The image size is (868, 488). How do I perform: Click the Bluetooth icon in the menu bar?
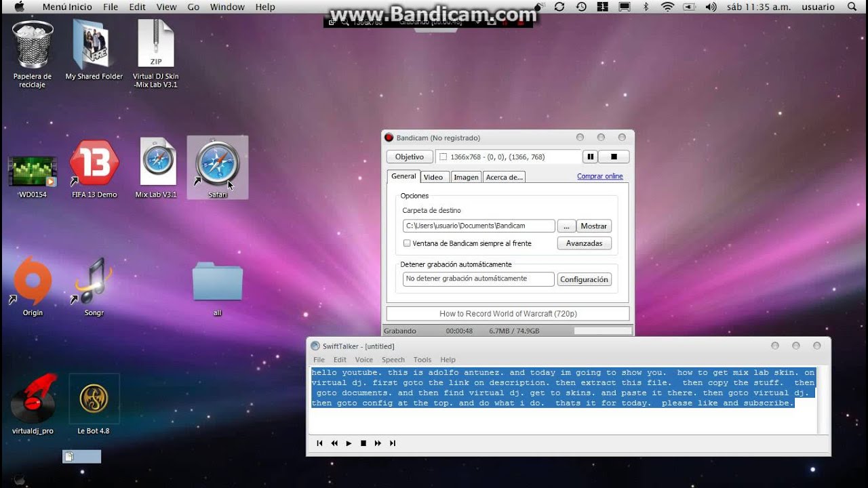coord(646,7)
